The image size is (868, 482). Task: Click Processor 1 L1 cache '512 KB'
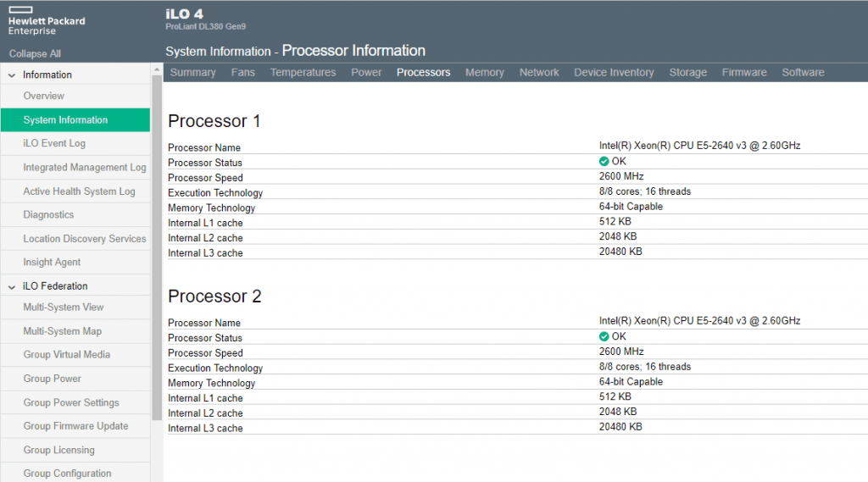click(x=615, y=221)
